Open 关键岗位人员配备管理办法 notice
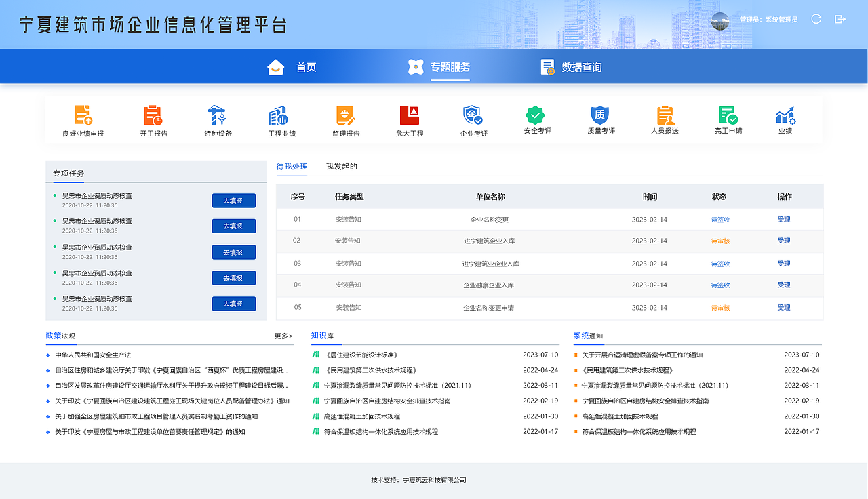Image resolution: width=868 pixels, height=499 pixels. click(x=172, y=401)
